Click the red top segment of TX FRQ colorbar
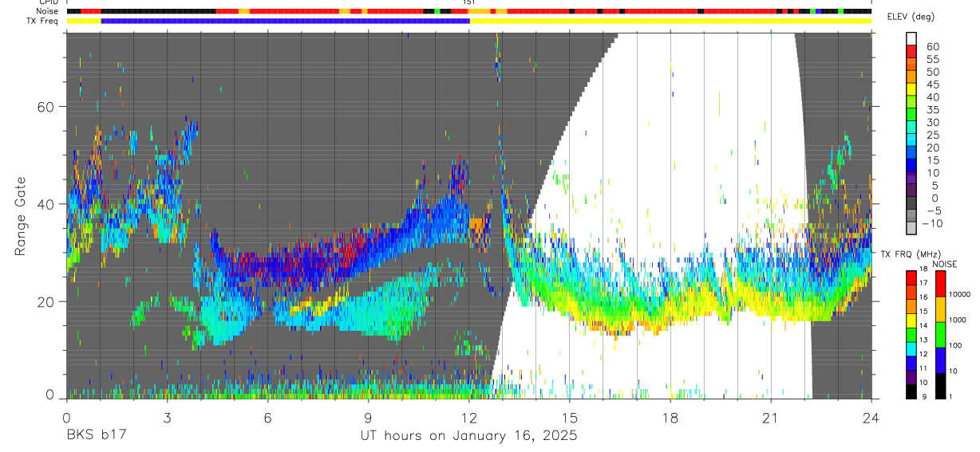 click(x=911, y=278)
